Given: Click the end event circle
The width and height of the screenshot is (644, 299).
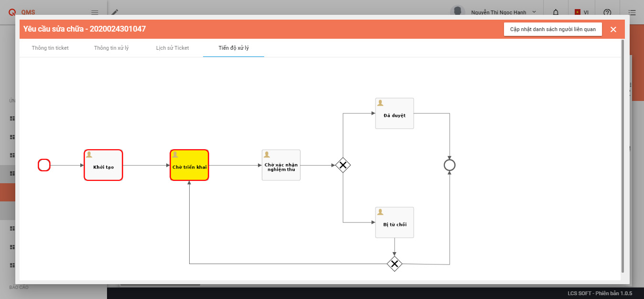Looking at the screenshot, I should 450,165.
